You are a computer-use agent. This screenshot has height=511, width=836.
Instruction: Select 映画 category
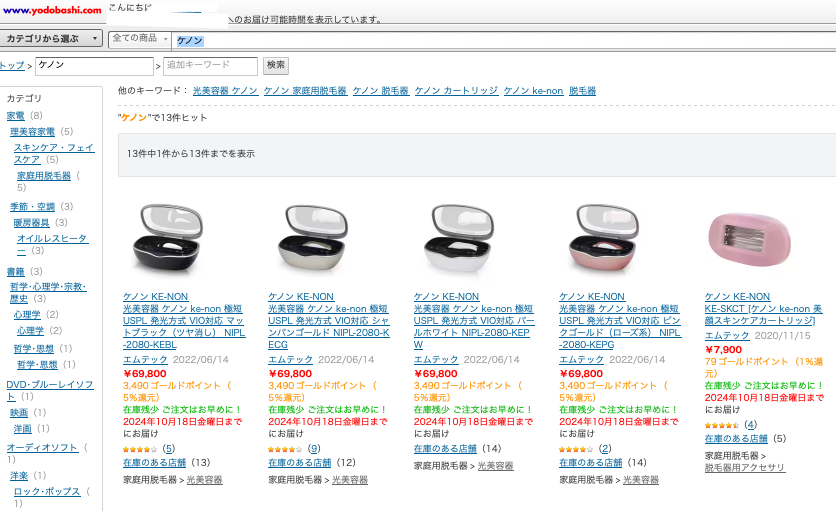[x=19, y=413]
